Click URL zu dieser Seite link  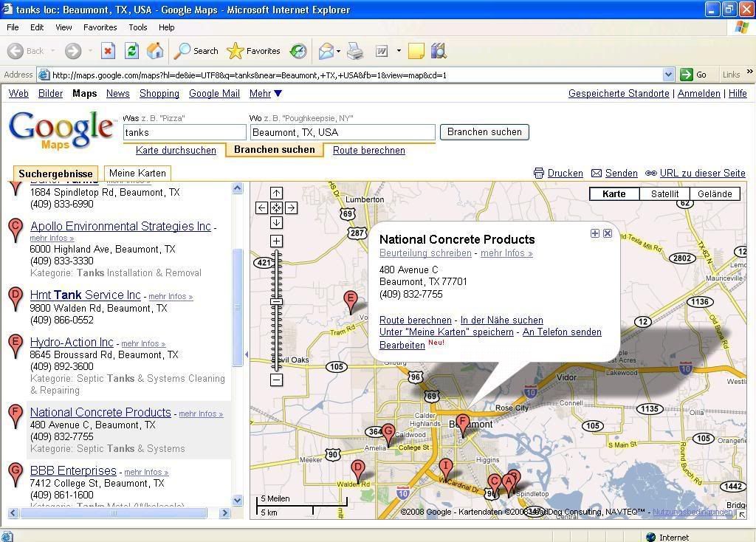tap(703, 173)
